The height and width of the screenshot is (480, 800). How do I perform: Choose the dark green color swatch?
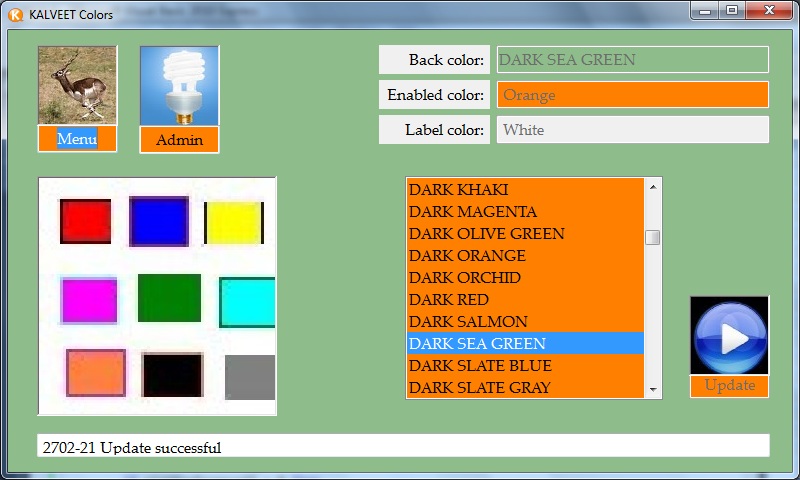pos(169,298)
